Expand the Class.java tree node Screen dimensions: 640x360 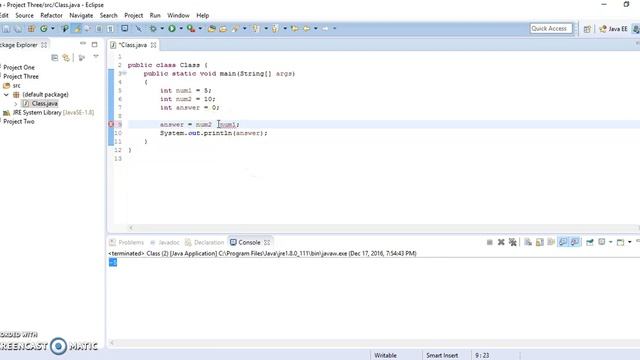16,104
